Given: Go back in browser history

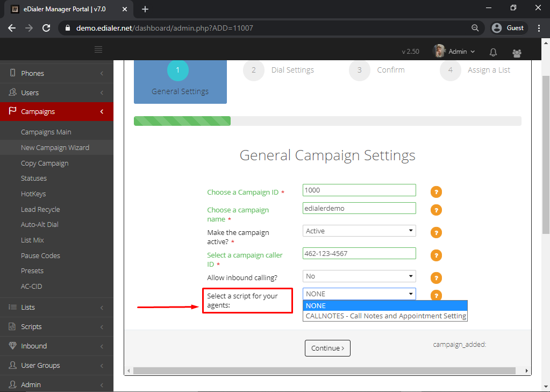Looking at the screenshot, I should [x=12, y=28].
